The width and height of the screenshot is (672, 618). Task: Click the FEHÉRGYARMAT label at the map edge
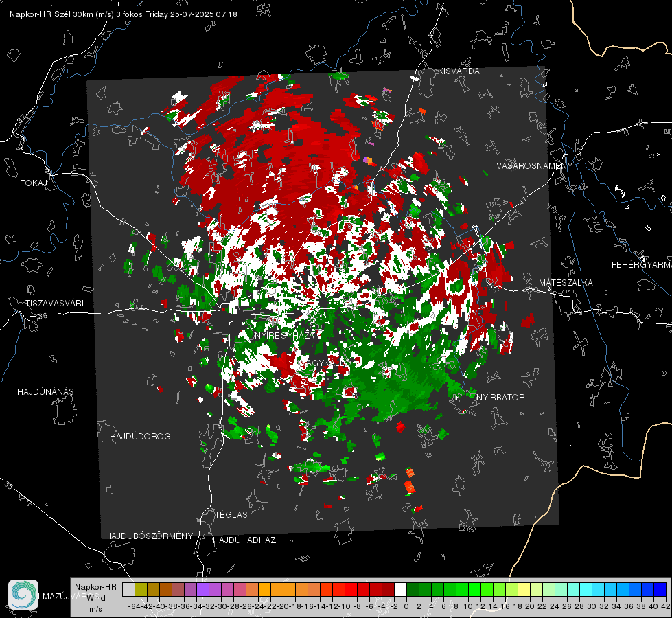tap(642, 265)
